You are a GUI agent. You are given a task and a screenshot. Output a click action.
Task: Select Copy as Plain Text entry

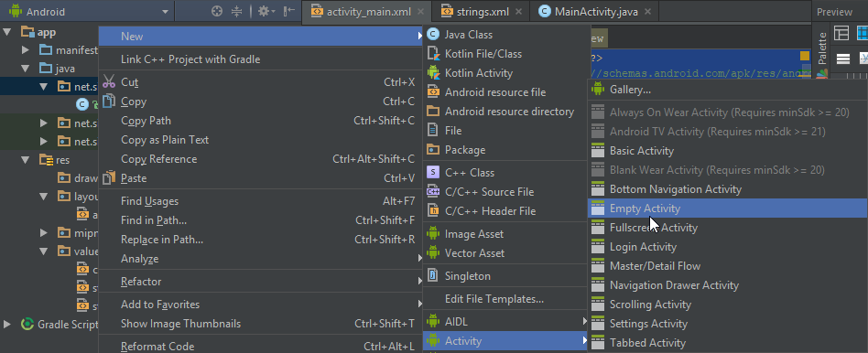[x=261, y=140]
